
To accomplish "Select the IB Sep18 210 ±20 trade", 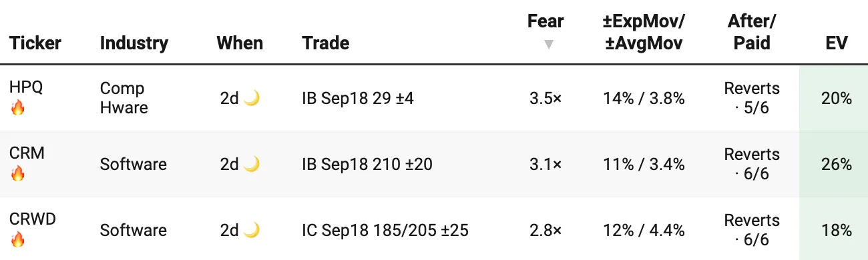I will [367, 164].
